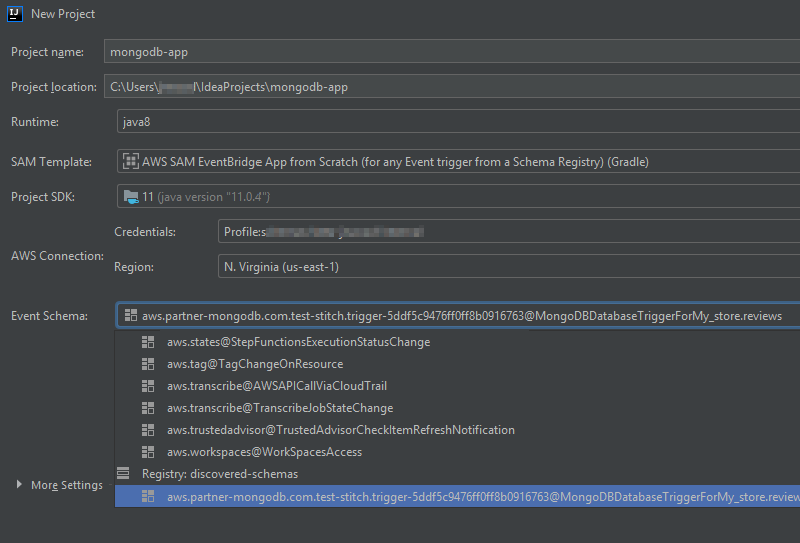Open the Credentials profile dropdown
The height and width of the screenshot is (543, 800).
[x=509, y=231]
